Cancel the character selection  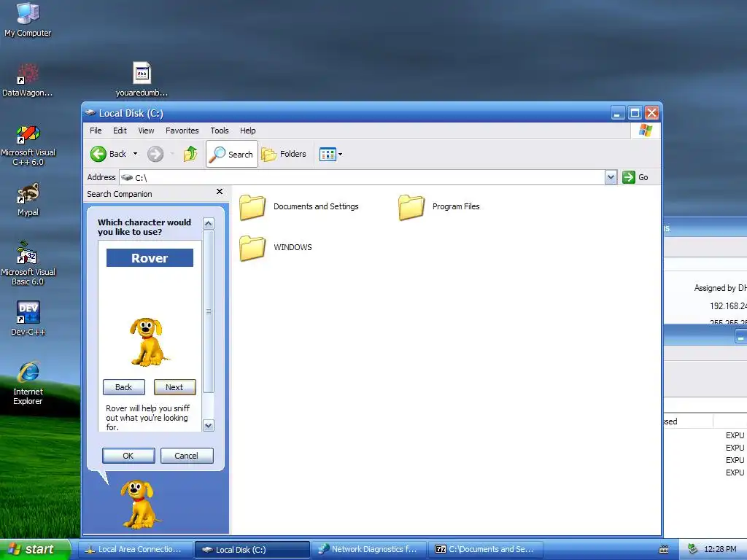point(187,456)
